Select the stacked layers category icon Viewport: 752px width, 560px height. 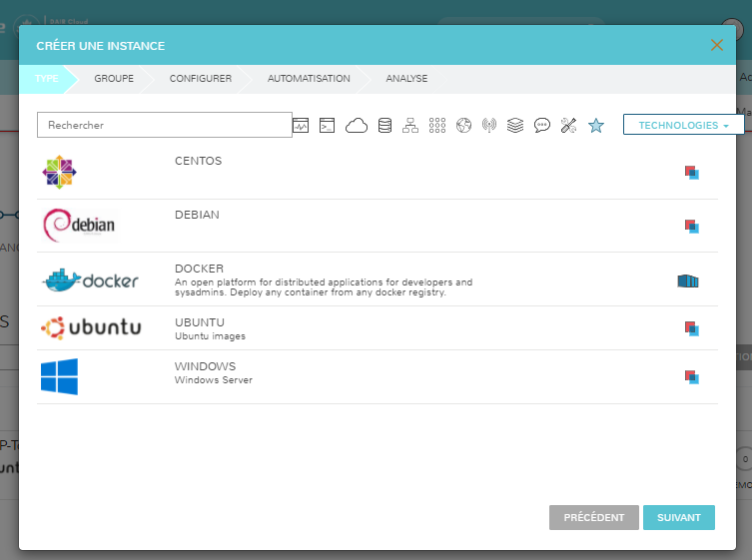(515, 125)
